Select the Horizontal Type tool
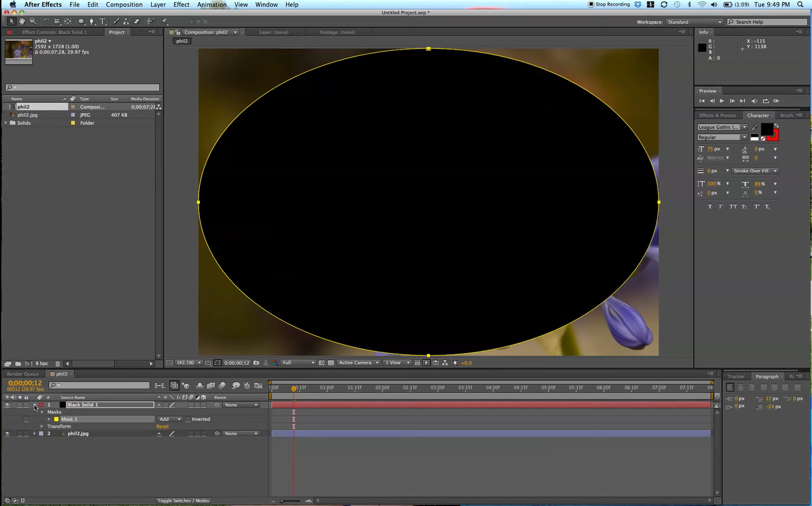The width and height of the screenshot is (812, 506). [102, 20]
